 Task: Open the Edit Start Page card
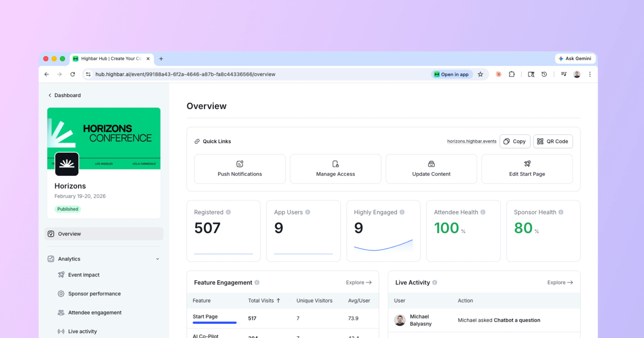(x=527, y=169)
